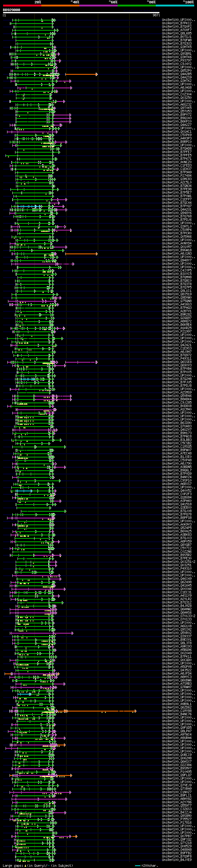Select hit label UniRef100_Q8I519
The image size is (197, 868).
click(x=177, y=294)
